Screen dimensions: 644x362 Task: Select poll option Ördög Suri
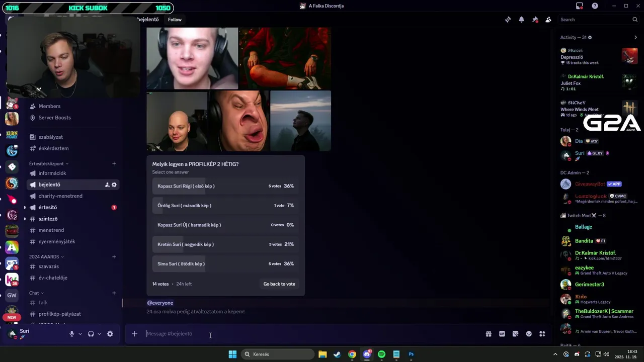[x=225, y=206]
